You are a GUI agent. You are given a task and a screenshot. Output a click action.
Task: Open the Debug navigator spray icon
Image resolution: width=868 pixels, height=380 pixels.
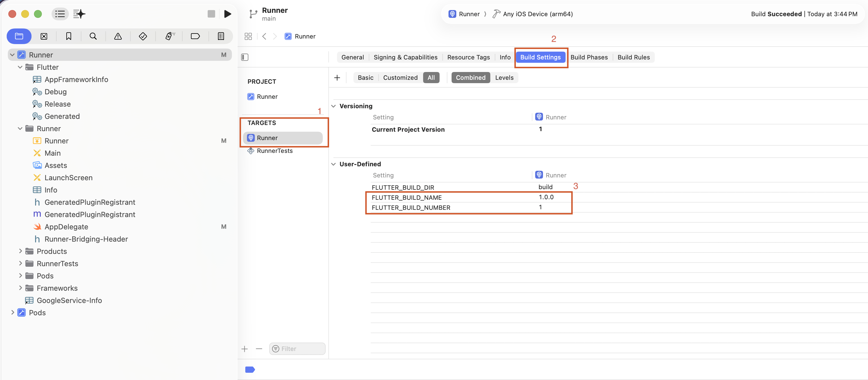[170, 36]
